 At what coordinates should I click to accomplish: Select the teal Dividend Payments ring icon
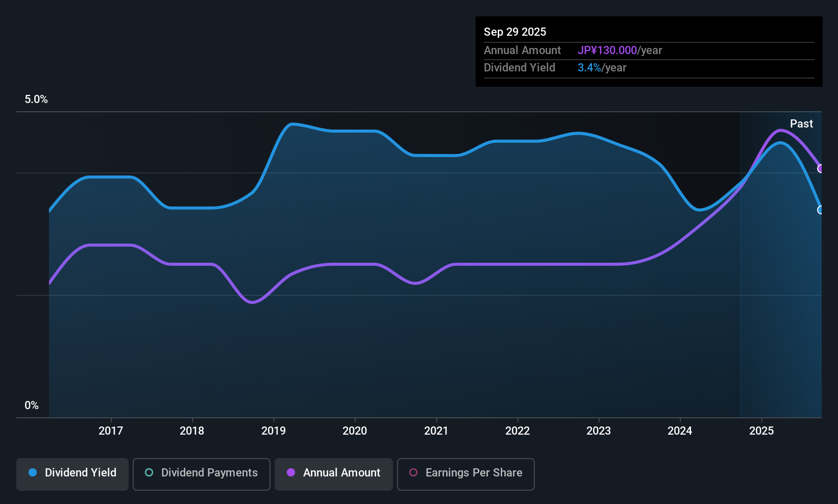(149, 473)
